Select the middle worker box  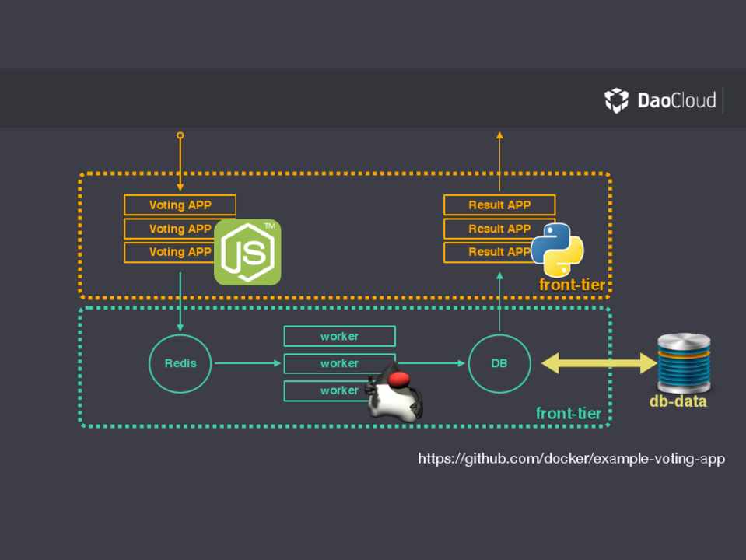tap(339, 363)
